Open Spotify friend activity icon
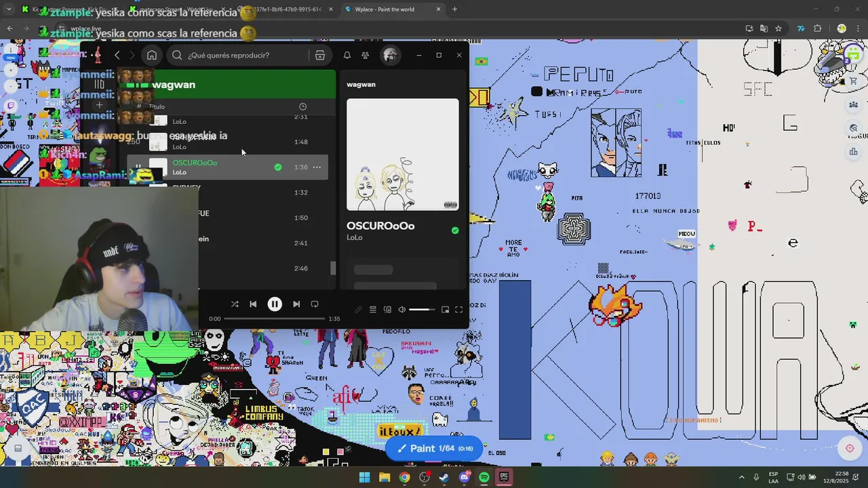 pyautogui.click(x=365, y=56)
